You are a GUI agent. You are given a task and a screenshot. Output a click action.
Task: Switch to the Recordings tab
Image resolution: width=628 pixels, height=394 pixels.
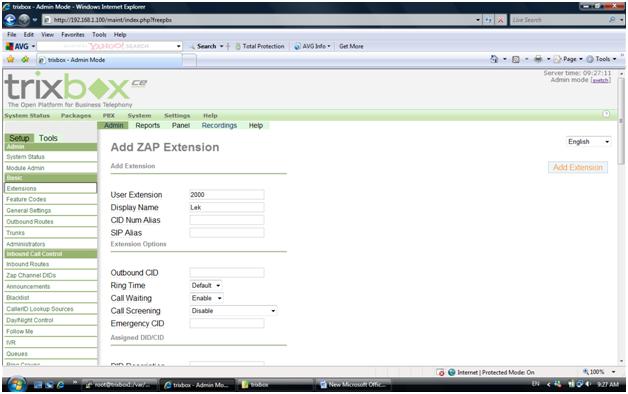pyautogui.click(x=219, y=126)
